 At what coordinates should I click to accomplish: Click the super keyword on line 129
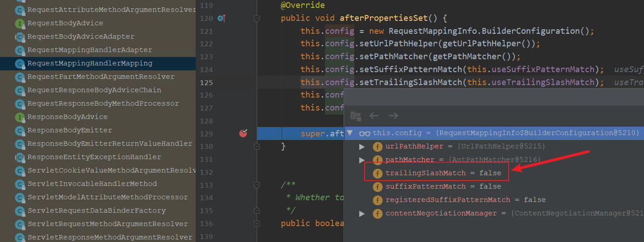click(312, 134)
